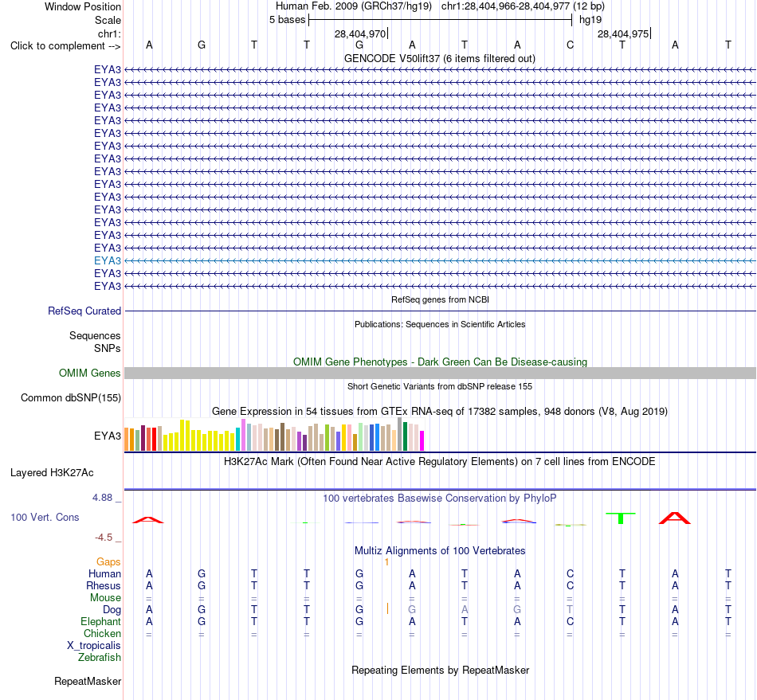The image size is (757, 700).
Task: Open 'Short Genetic Variants from dbSNP release 155'
Action: click(x=440, y=386)
